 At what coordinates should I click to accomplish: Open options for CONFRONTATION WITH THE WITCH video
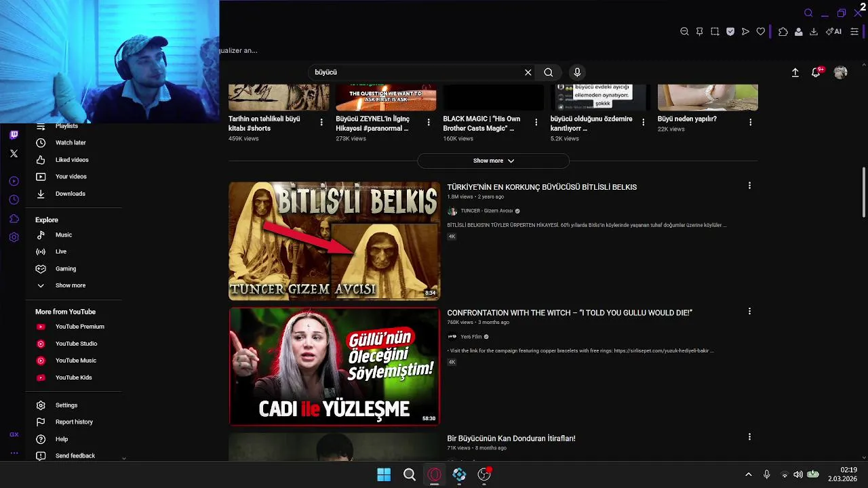749,312
